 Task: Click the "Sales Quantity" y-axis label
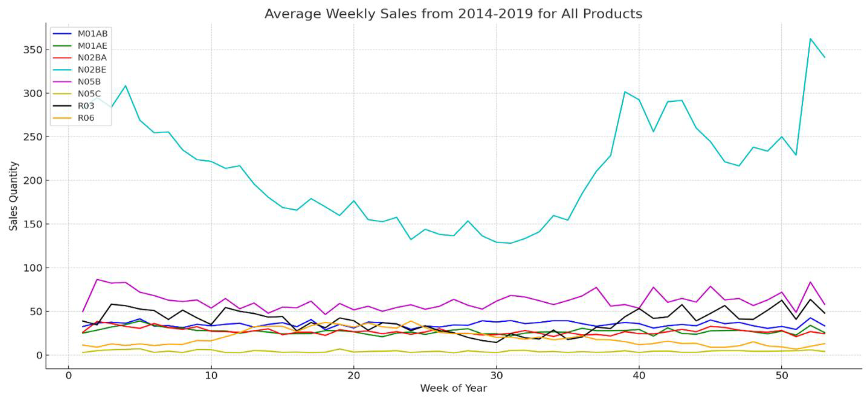click(13, 196)
